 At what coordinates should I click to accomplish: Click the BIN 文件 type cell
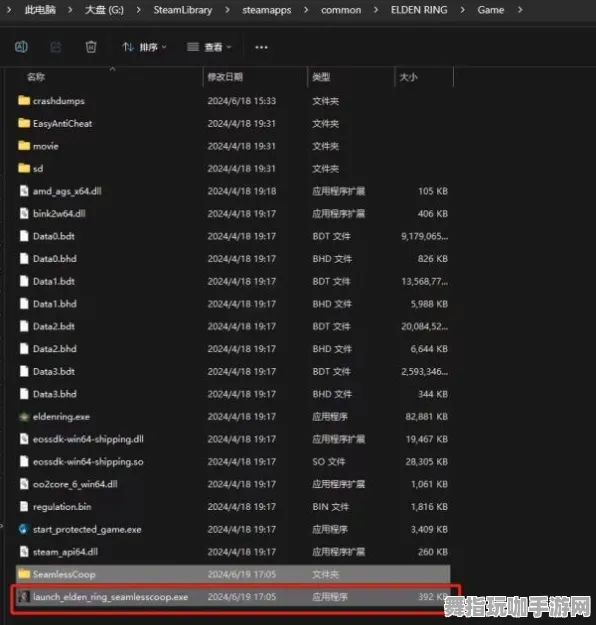tap(330, 507)
